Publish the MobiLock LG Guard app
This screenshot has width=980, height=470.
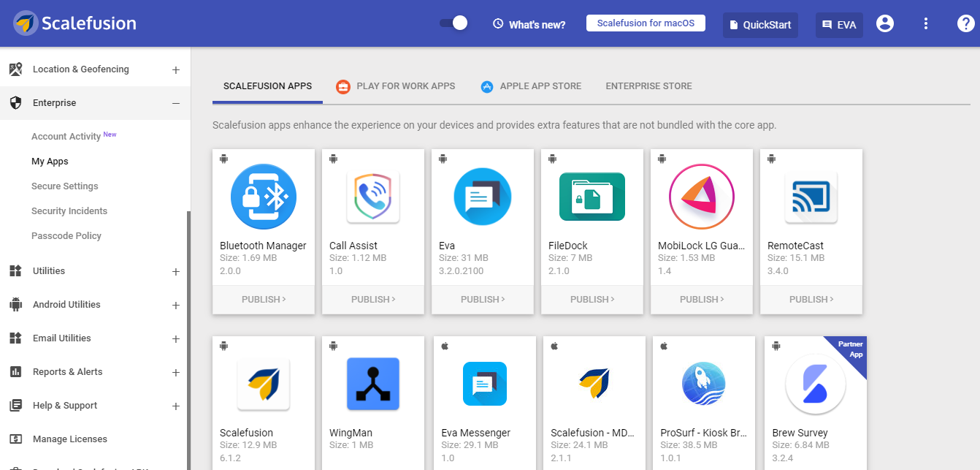(702, 300)
